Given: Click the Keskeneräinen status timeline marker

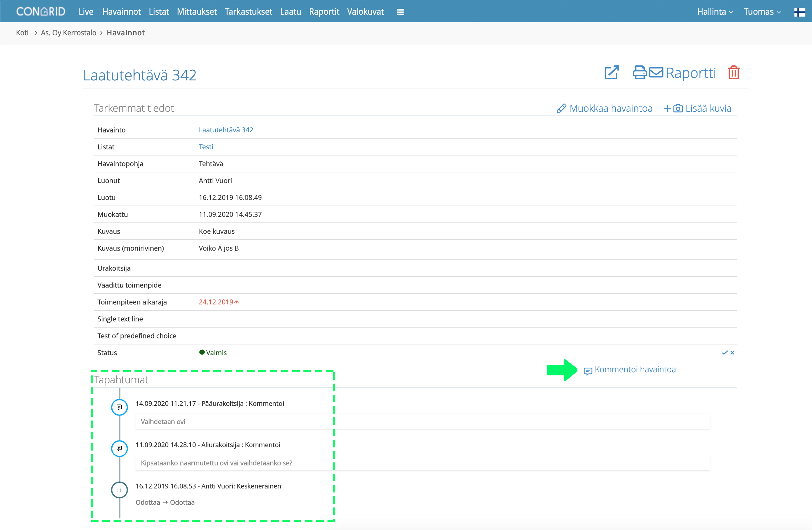Looking at the screenshot, I should 119,490.
